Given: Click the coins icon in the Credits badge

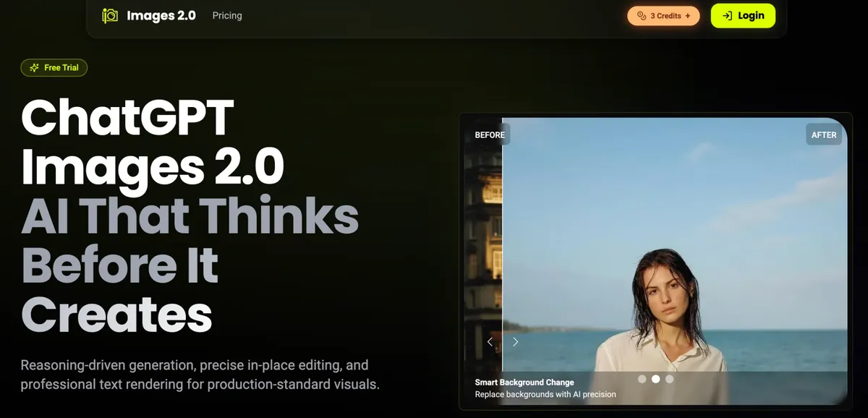Looking at the screenshot, I should 641,16.
